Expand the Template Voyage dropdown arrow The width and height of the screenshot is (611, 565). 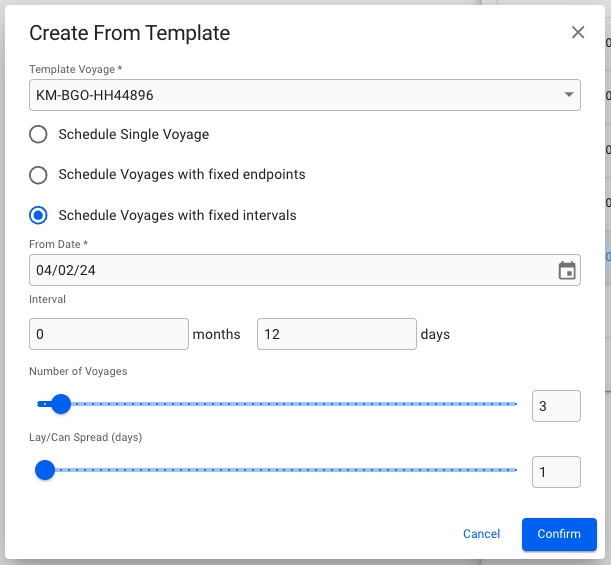point(568,95)
